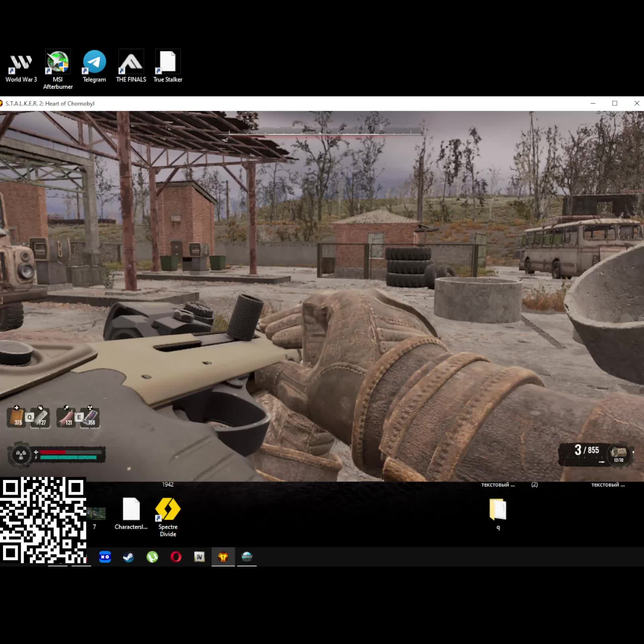Click the radiation indicator dial in HUD
The height and width of the screenshot is (644, 644).
[21, 455]
